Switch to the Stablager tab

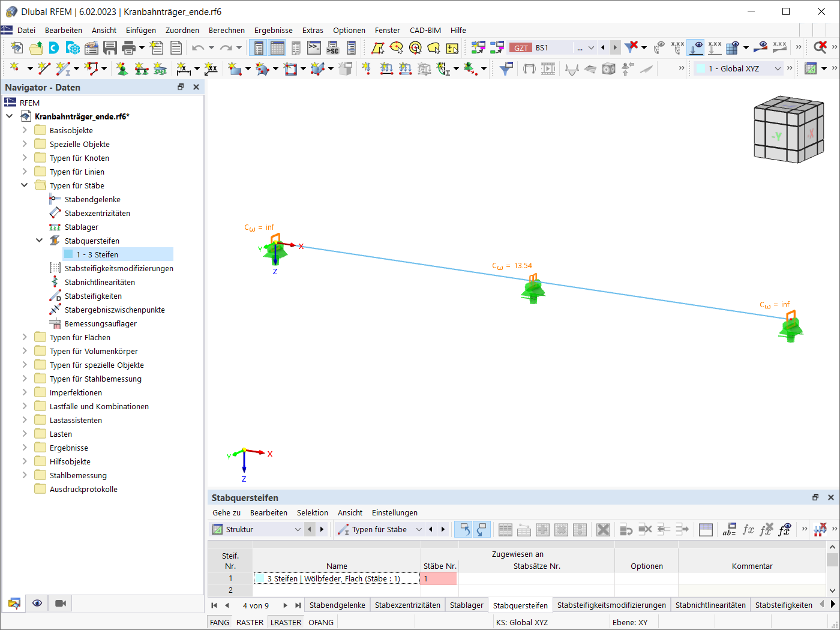466,605
